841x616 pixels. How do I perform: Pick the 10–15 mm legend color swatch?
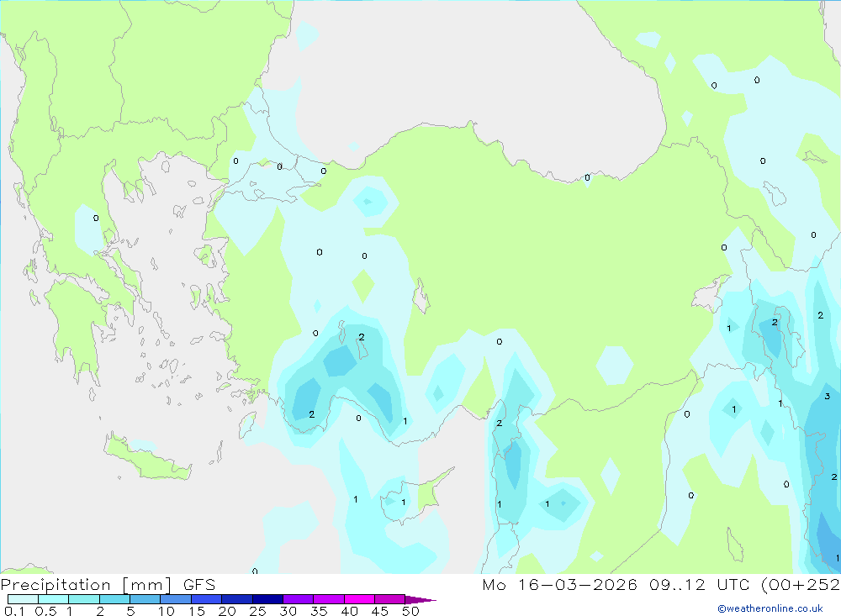[176, 599]
